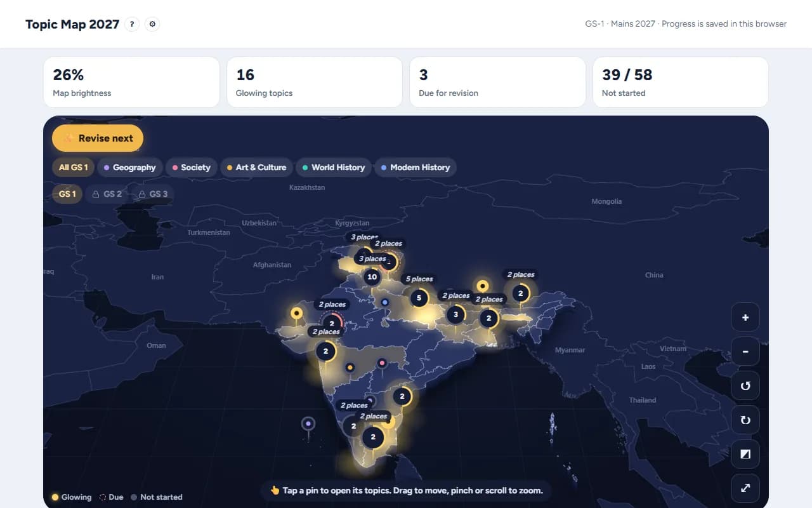The image size is (812, 508).
Task: Rotate map counter-clockwise
Action: [745, 386]
